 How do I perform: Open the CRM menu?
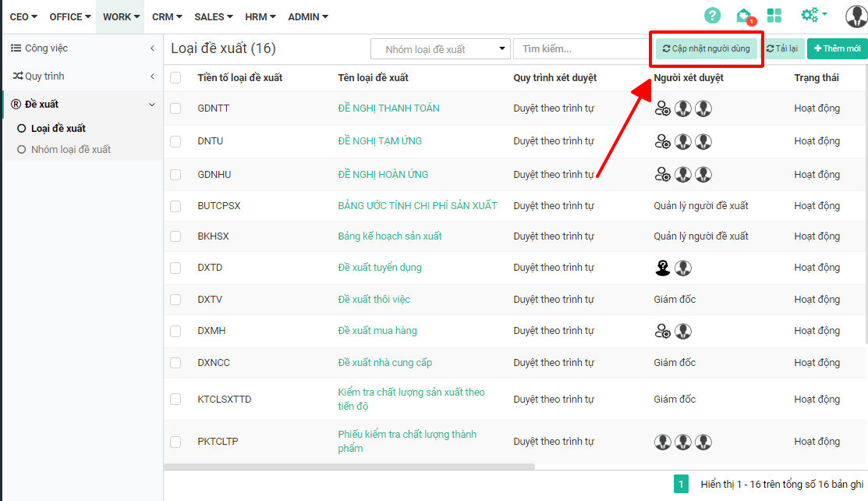click(x=167, y=16)
